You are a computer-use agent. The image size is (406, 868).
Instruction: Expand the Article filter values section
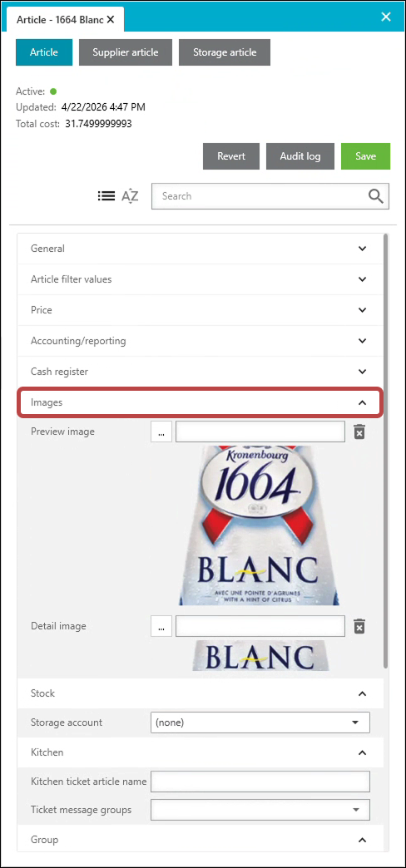200,279
